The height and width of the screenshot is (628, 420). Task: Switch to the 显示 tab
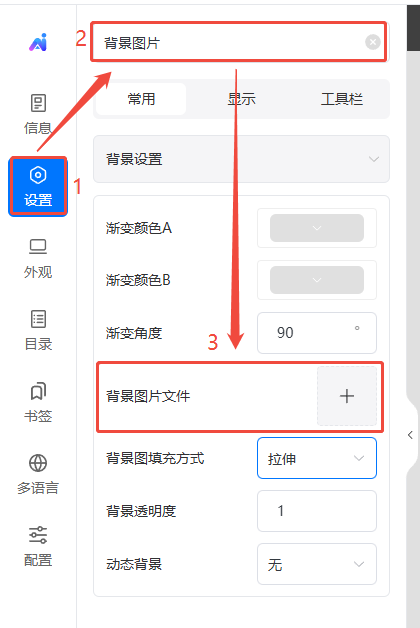241,99
